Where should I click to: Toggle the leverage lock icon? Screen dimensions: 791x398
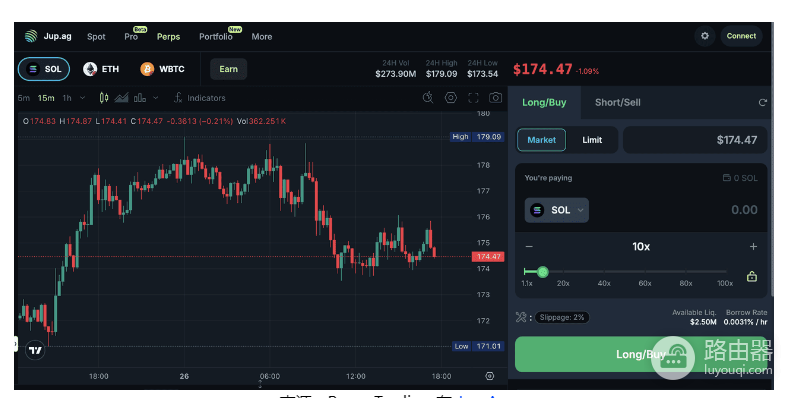[752, 276]
